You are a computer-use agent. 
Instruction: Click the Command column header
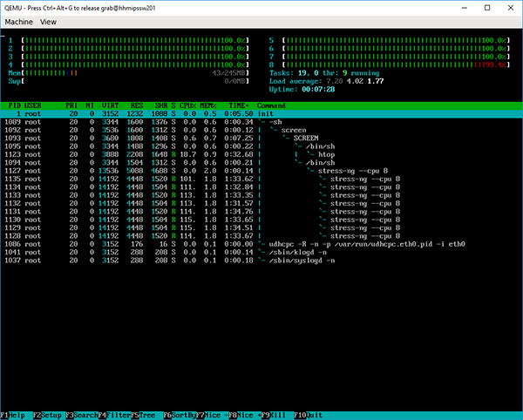pos(271,105)
